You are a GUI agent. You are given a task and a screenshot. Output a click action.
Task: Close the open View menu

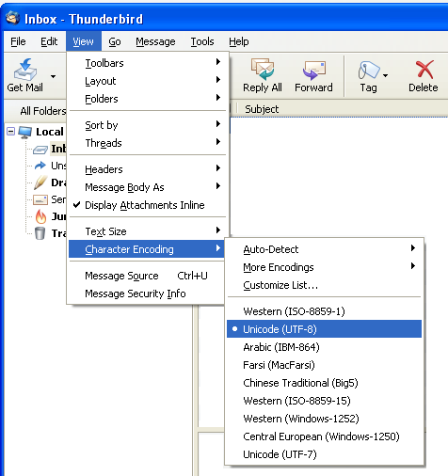pos(84,41)
